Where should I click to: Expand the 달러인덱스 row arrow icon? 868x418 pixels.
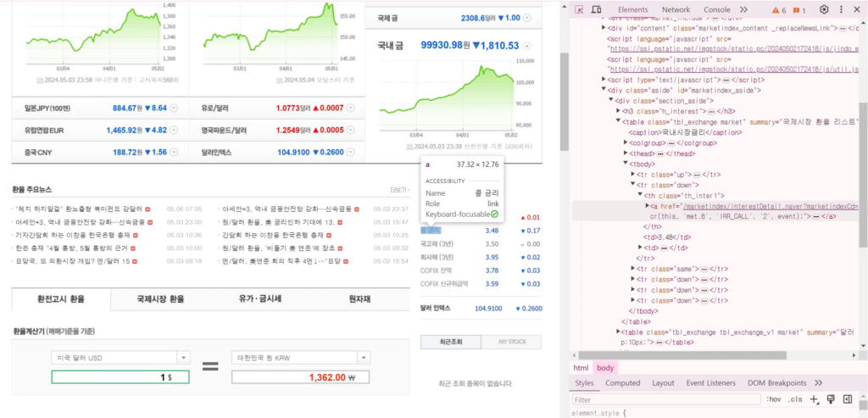pos(351,153)
